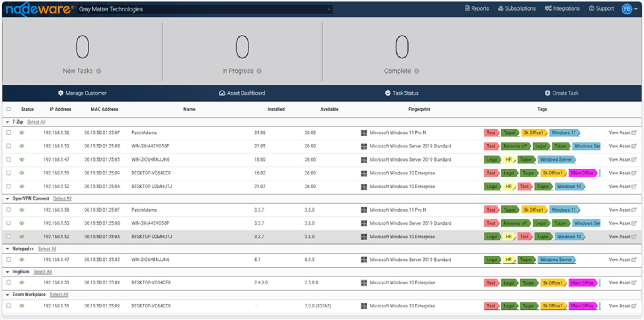Check the 7-Zip DESKTOP-VO64CE9 row checkbox

tap(9, 173)
